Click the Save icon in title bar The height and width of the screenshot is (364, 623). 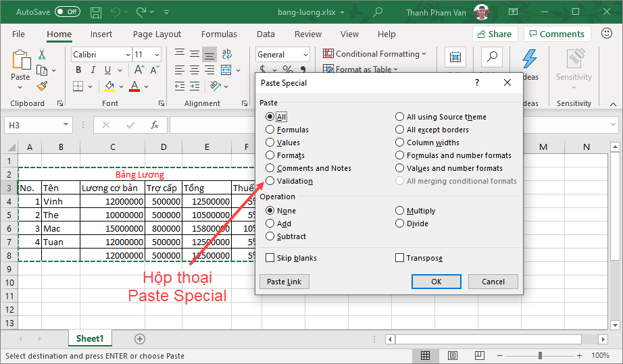click(x=96, y=12)
